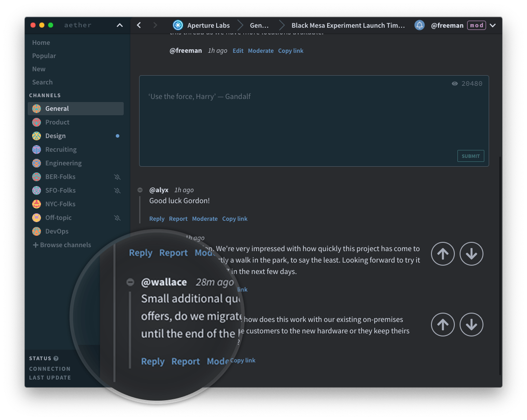The width and height of the screenshot is (527, 420).
Task: Collapse the aether sidebar with the chevron
Action: point(120,25)
